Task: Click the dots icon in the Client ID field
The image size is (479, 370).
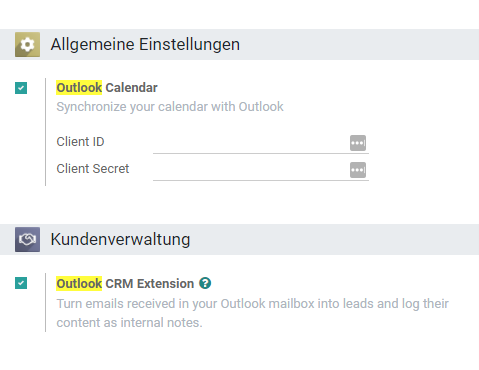Action: (358, 143)
